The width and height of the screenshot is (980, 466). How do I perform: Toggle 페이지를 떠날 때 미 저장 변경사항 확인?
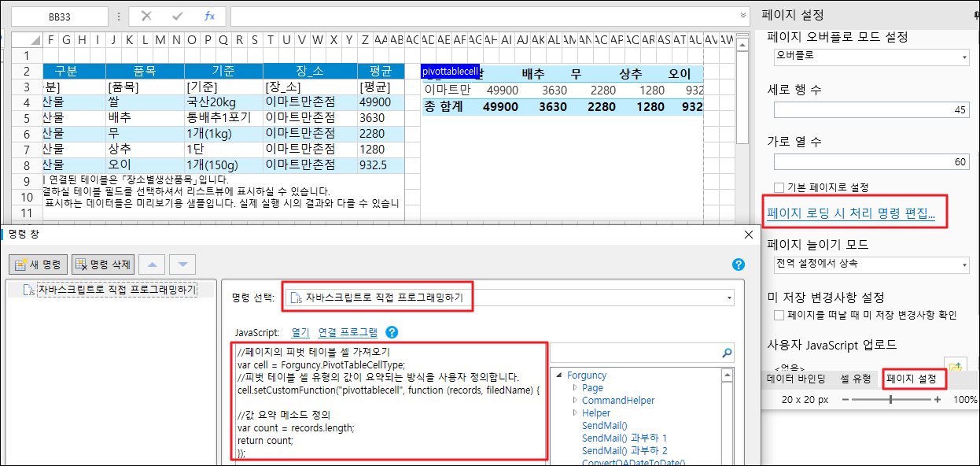(x=779, y=315)
